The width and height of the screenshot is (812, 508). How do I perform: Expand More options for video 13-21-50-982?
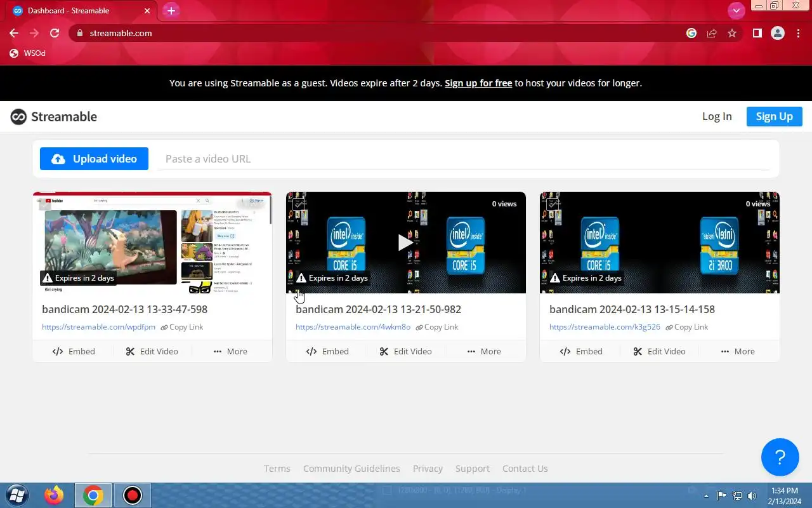(484, 351)
